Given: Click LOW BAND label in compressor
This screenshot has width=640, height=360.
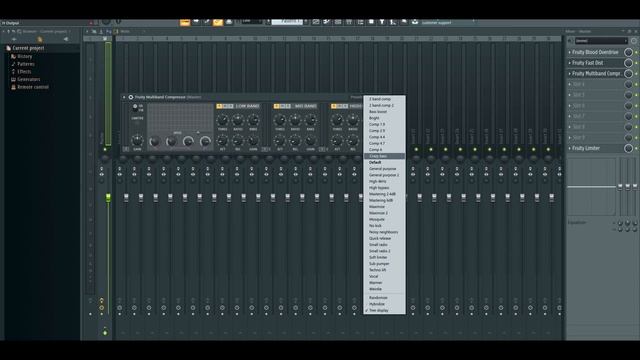Looking at the screenshot, I should (x=247, y=106).
